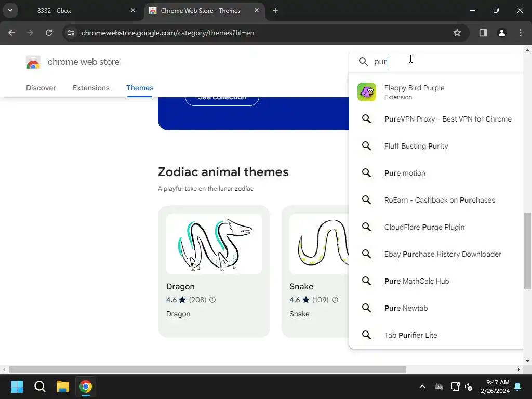Image resolution: width=532 pixels, height=399 pixels.
Task: Click the scroll-down arrow of page scrollbar
Action: coord(527,361)
